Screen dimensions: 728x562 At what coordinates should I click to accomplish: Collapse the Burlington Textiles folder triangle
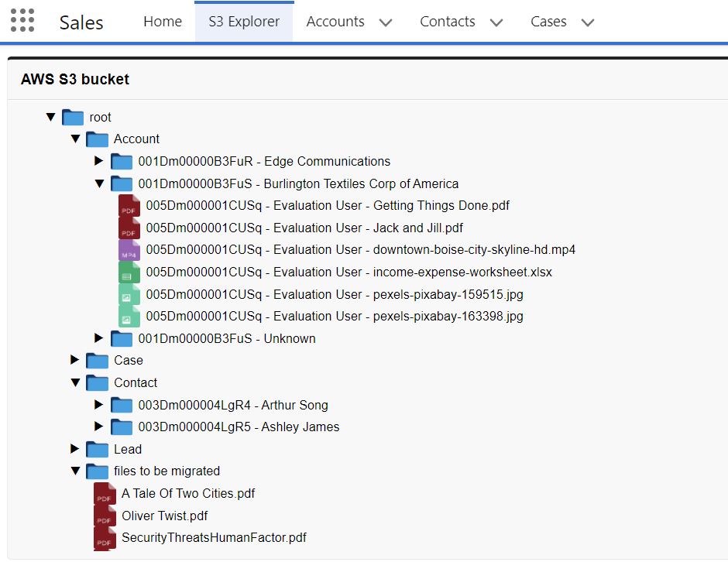coord(99,183)
